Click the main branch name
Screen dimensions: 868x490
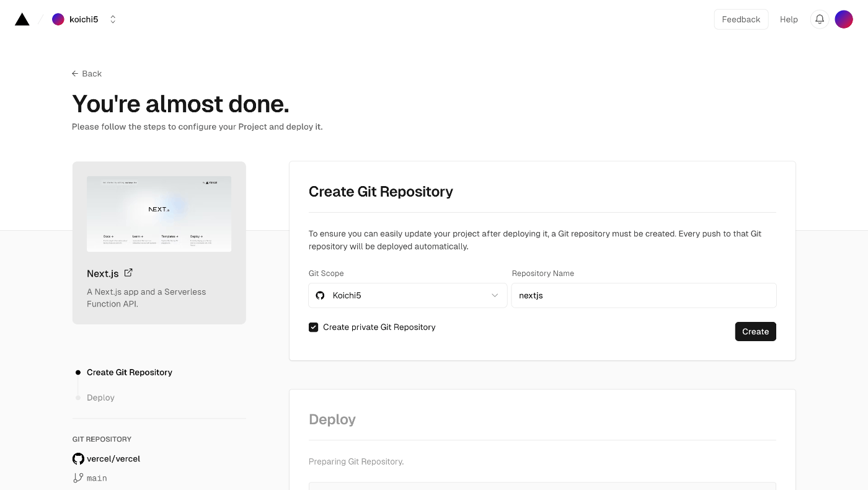97,478
